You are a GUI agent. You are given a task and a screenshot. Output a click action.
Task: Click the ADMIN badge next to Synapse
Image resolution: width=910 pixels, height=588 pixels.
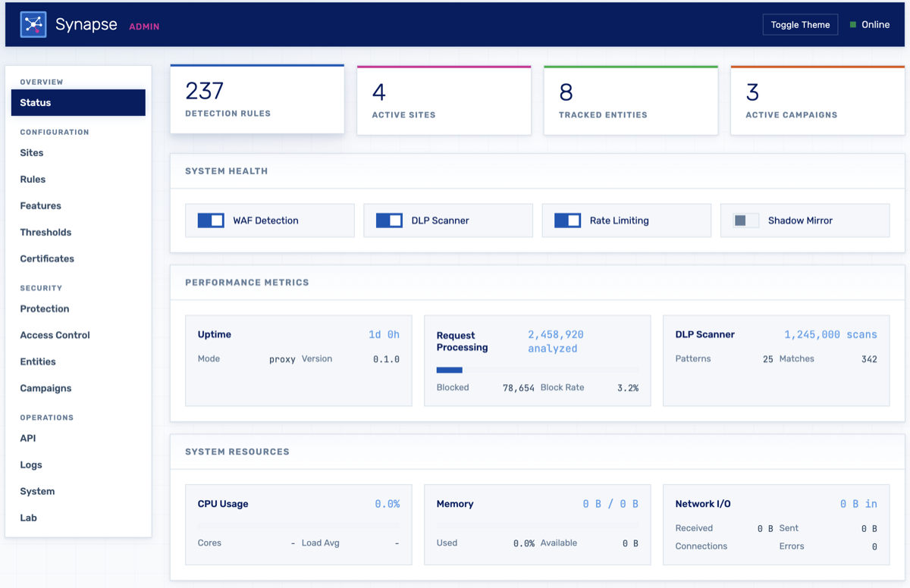pos(144,26)
